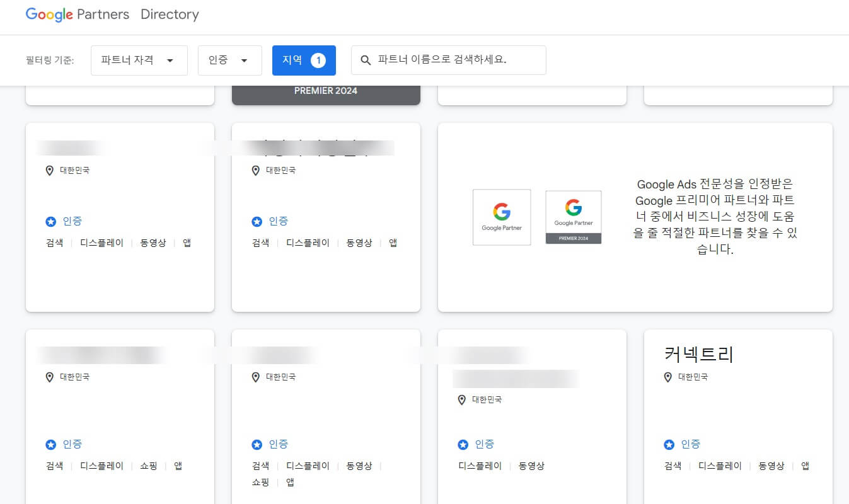Click 디스플레이 tag on 커넥트리 card
Screen dimensions: 849x504
point(720,466)
